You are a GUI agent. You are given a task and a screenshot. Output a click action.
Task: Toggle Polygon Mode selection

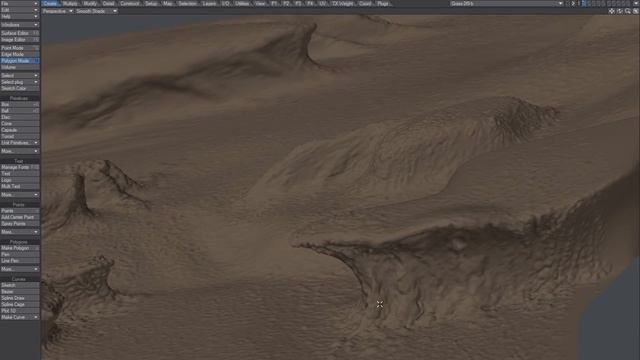pyautogui.click(x=20, y=61)
